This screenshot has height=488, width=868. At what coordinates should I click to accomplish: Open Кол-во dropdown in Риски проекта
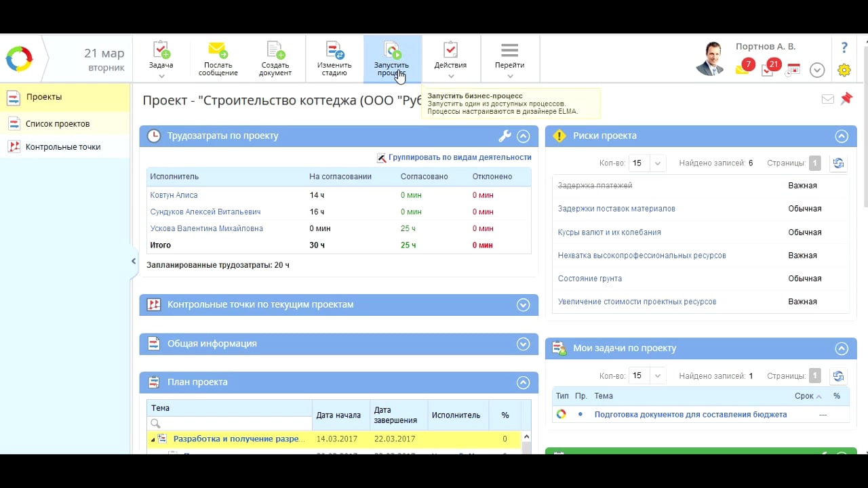pyautogui.click(x=648, y=163)
